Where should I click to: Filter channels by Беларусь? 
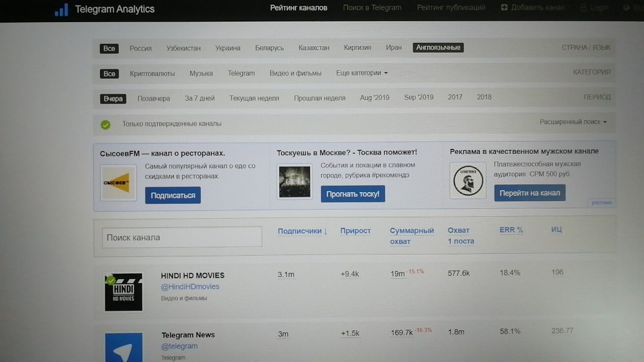coord(269,48)
